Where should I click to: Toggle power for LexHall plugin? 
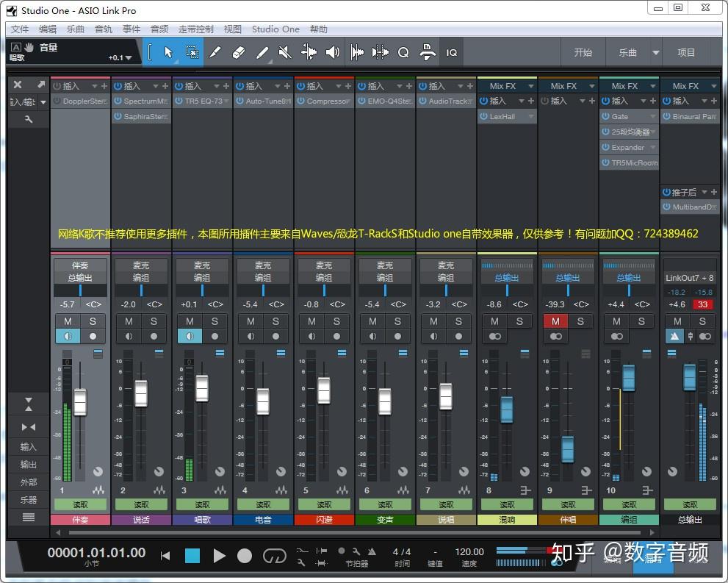[x=483, y=117]
